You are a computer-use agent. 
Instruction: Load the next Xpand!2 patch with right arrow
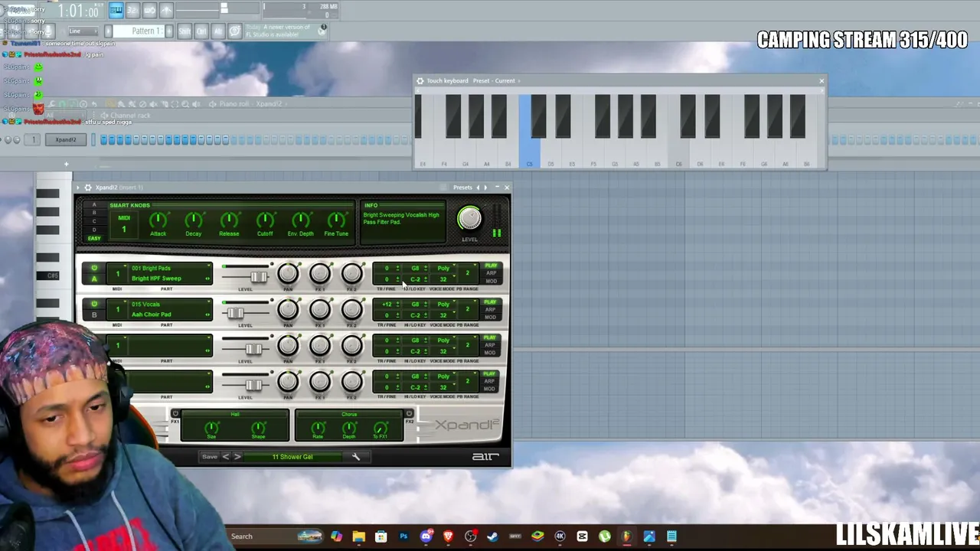pyautogui.click(x=237, y=457)
